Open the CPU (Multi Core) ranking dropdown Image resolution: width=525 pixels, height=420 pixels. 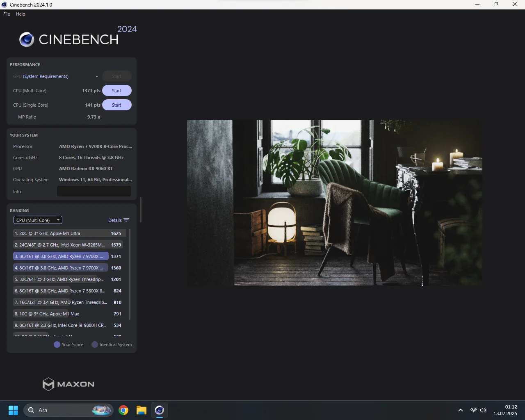(x=38, y=220)
